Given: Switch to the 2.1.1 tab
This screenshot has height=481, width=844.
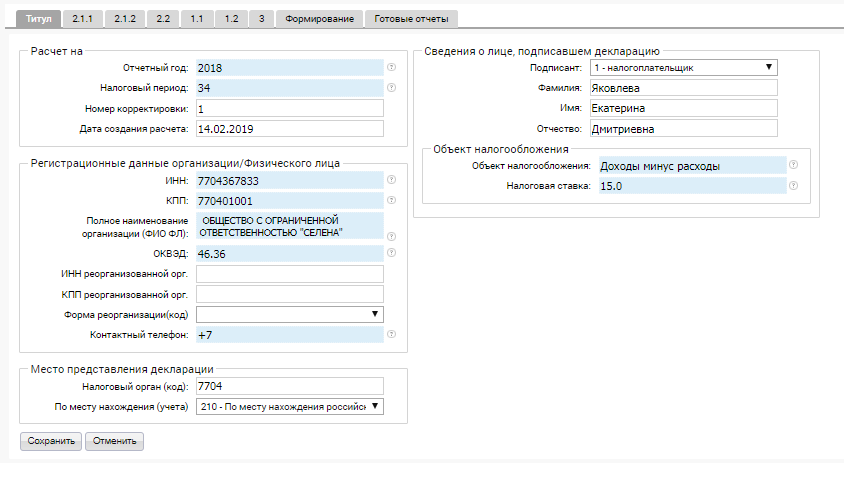Looking at the screenshot, I should tap(83, 19).
